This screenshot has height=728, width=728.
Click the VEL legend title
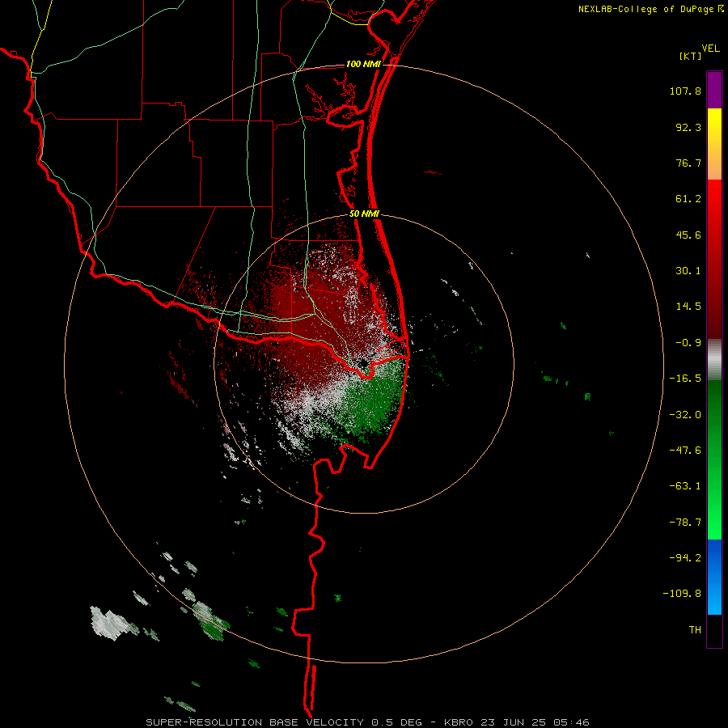[710, 49]
